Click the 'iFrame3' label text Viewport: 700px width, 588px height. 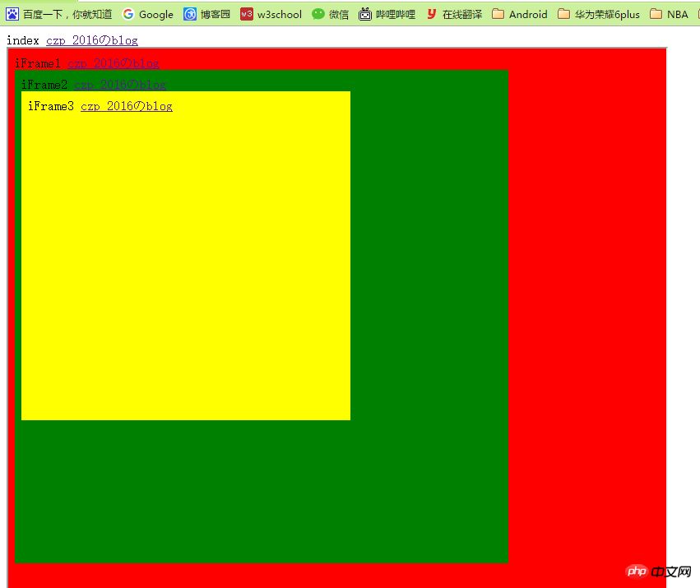pos(51,106)
